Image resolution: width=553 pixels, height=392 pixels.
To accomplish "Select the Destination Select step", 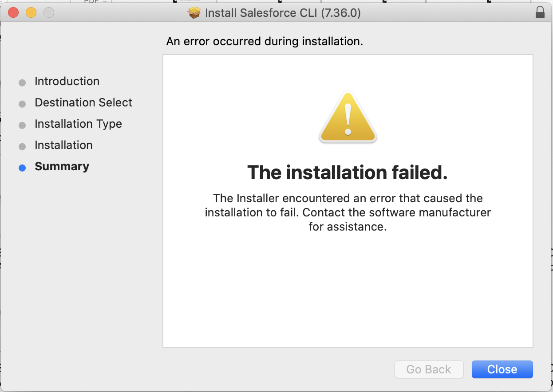I will pyautogui.click(x=83, y=102).
